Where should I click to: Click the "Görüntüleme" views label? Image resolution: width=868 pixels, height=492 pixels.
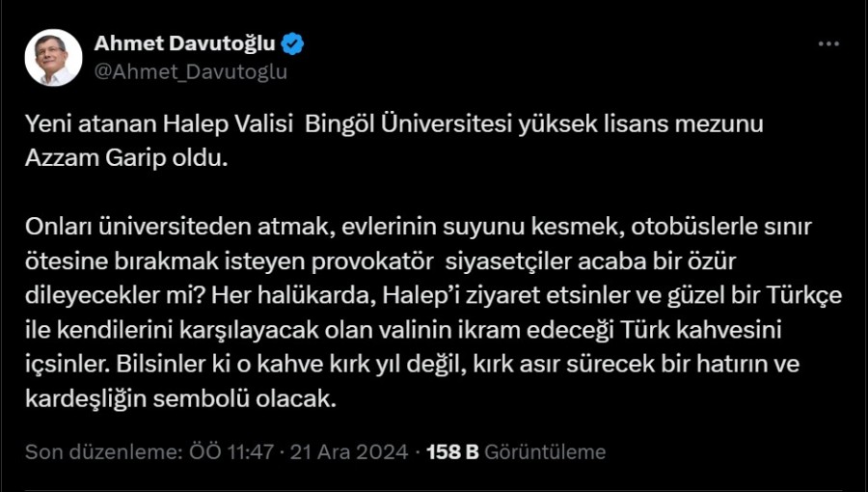click(545, 451)
